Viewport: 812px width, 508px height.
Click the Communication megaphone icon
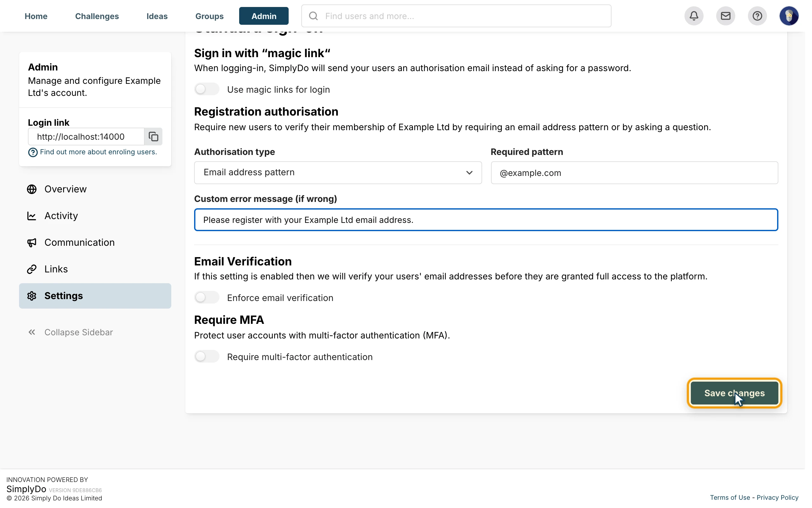point(32,243)
